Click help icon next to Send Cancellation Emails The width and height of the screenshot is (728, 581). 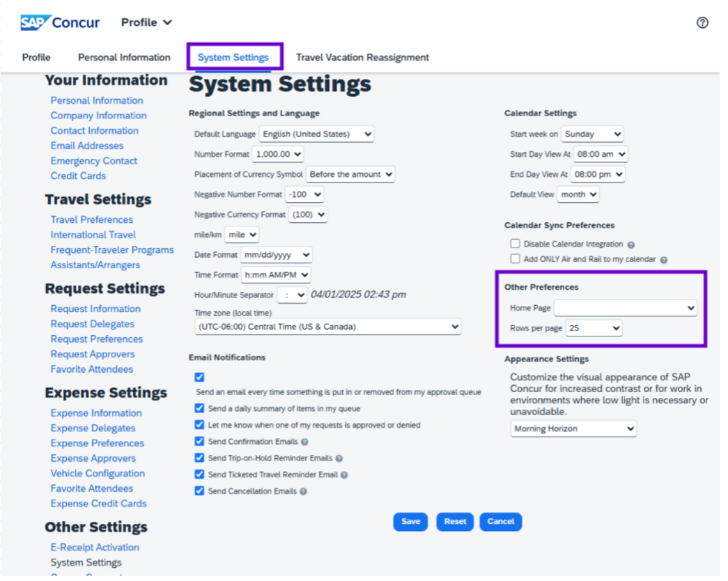303,491
